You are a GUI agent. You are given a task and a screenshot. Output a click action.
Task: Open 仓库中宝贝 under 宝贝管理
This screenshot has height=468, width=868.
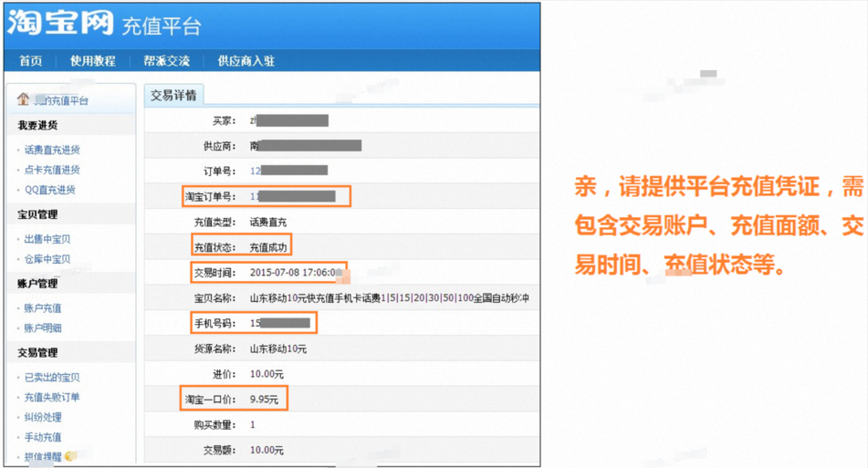47,259
